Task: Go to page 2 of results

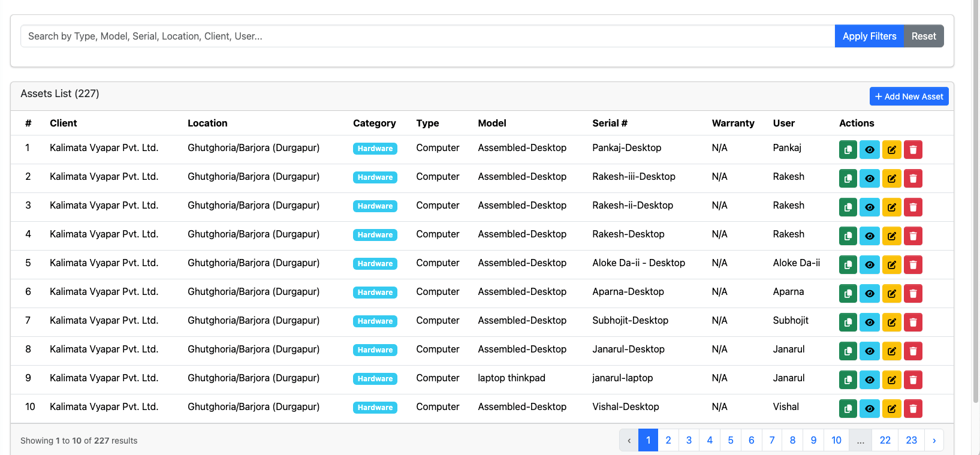Action: pos(668,441)
